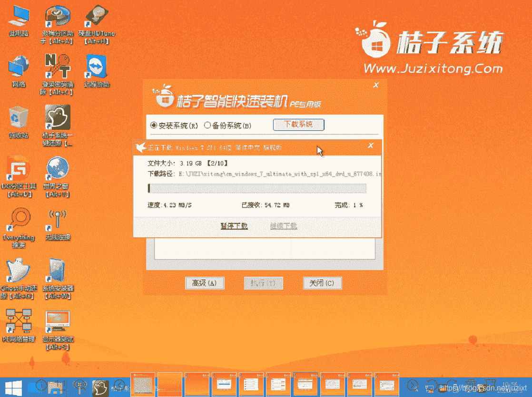This screenshot has width=532, height=397.
Task: Click the 文件大小: 3.19 GB text
Action: (187, 163)
